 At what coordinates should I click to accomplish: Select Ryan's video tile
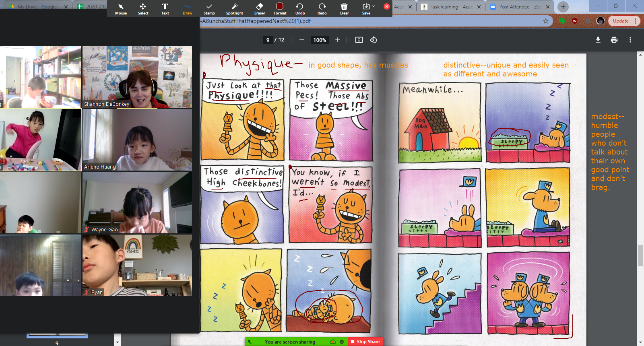click(x=137, y=266)
